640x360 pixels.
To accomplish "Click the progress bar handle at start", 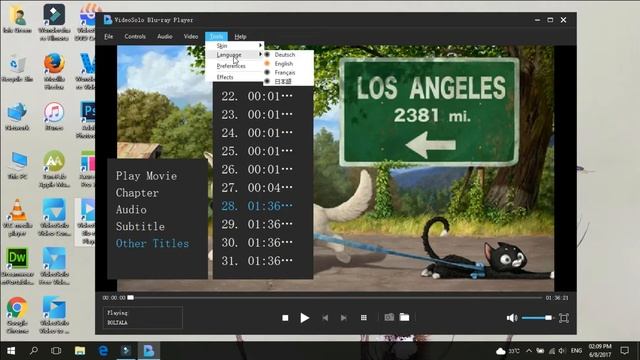I will pyautogui.click(x=130, y=298).
